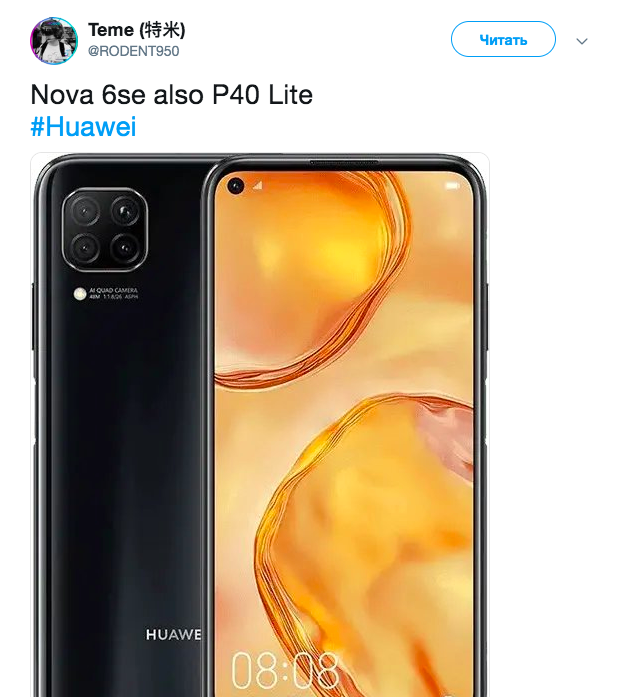This screenshot has width=619, height=697.
Task: Click the quad camera module in photo
Action: pos(105,229)
